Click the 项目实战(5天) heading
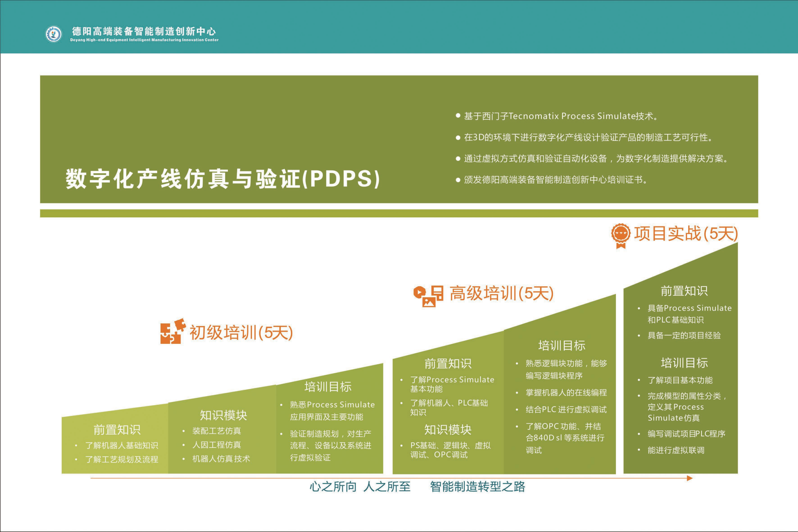Image resolution: width=798 pixels, height=532 pixels. tap(686, 234)
